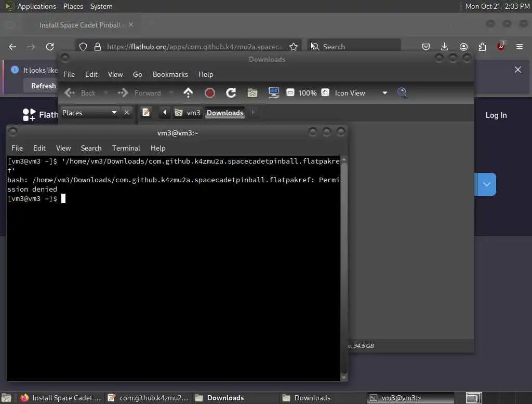The height and width of the screenshot is (404, 532).
Task: Zoom in with the plus icon
Action: [x=325, y=92]
